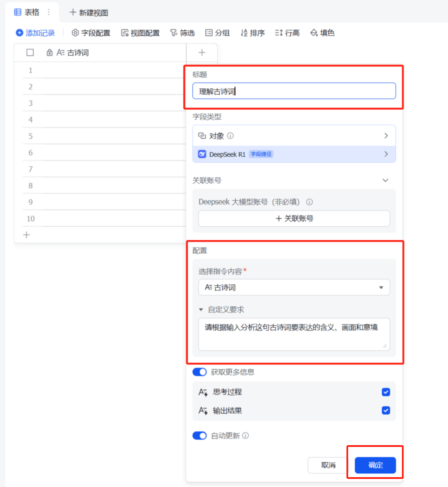Collapse the 关联账号 section chevron

385,181
